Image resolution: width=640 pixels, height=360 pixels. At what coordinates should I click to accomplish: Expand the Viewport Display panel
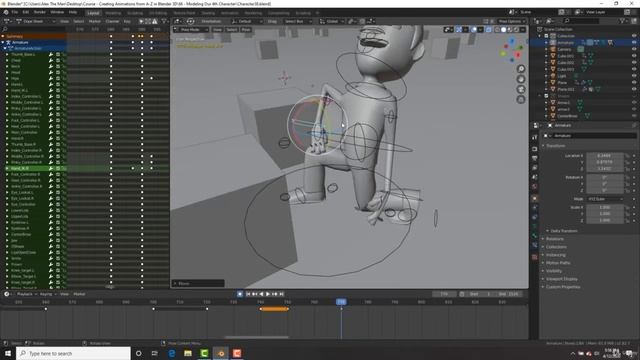click(561, 279)
